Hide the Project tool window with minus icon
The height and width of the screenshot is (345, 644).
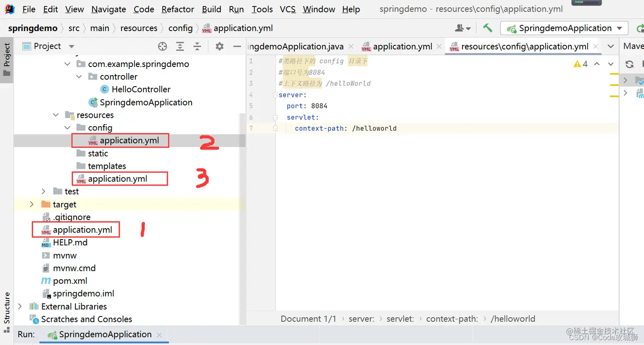pos(237,46)
